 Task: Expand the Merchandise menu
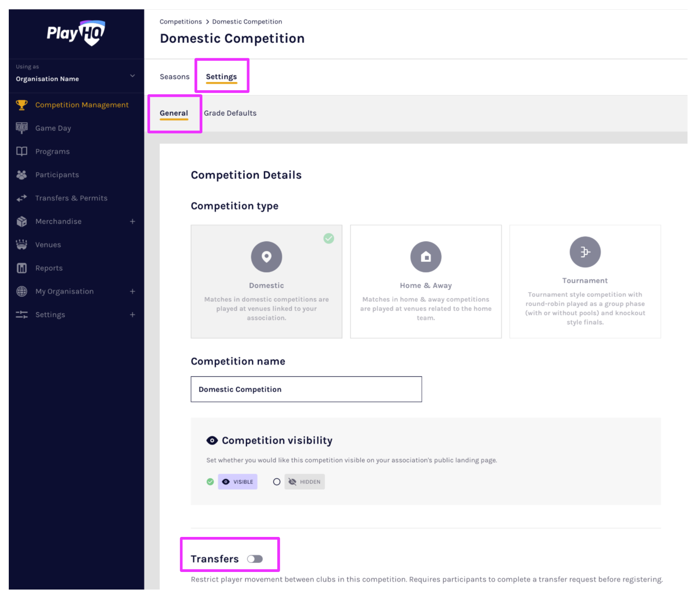(x=132, y=222)
